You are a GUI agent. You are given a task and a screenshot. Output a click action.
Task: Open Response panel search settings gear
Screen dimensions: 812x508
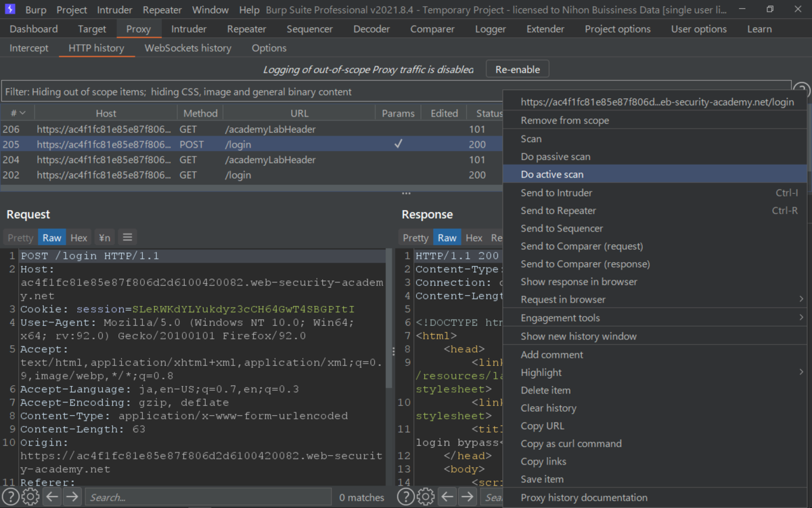click(x=426, y=497)
